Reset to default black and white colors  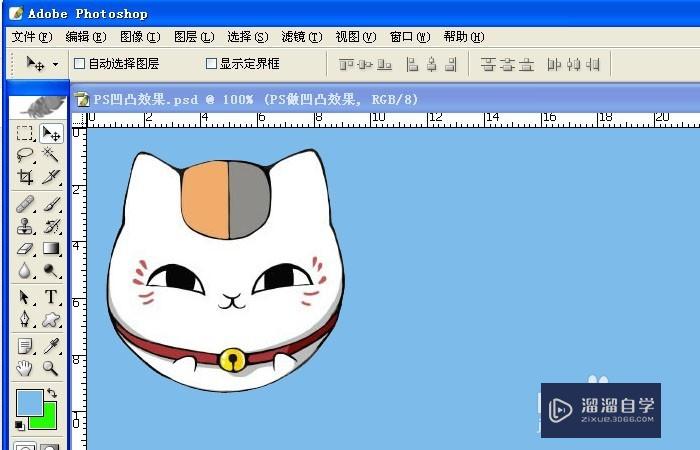[x=20, y=425]
